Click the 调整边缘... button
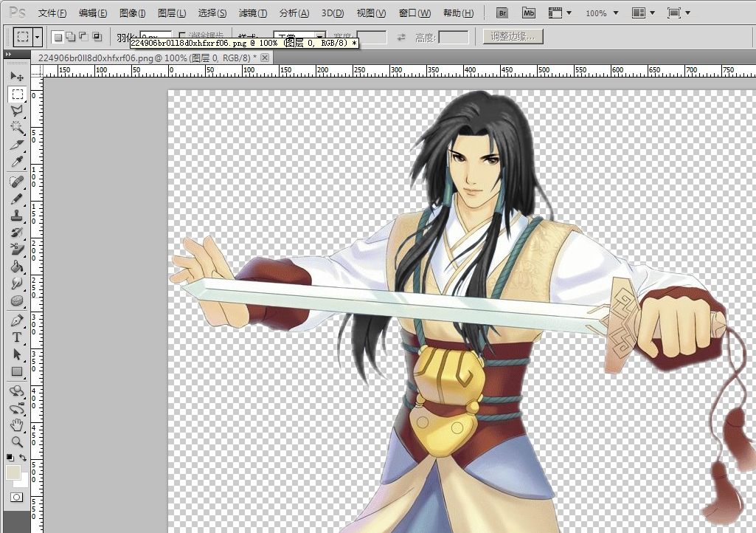 pyautogui.click(x=513, y=36)
